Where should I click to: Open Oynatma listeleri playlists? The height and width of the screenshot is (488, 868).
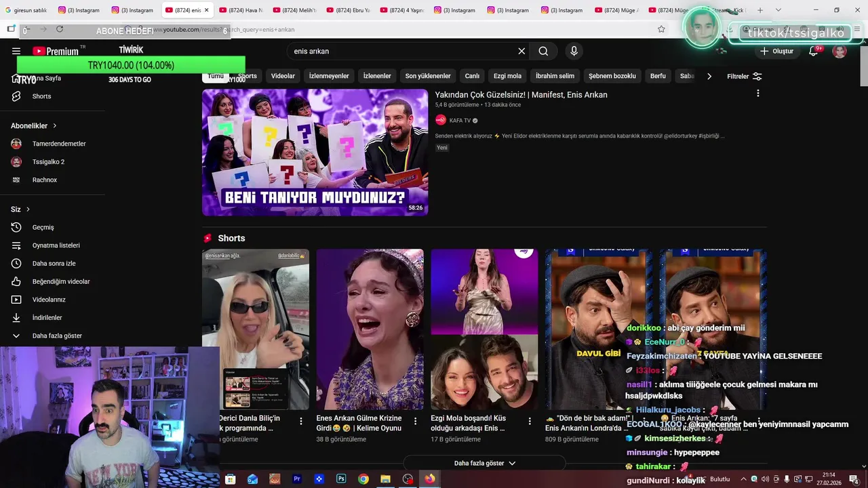point(56,245)
